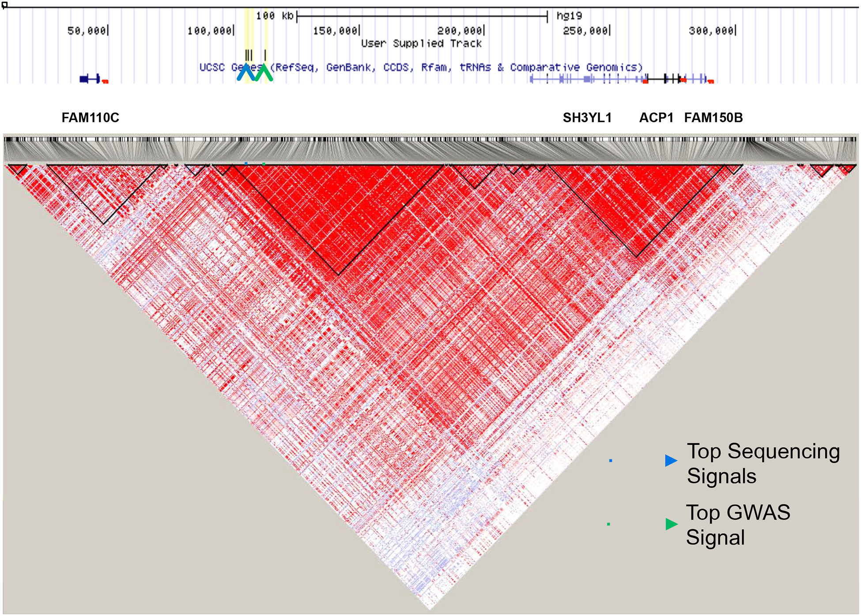Screen dimensions: 861x616
Task: Click the FAM150B gene label
Action: tap(713, 118)
